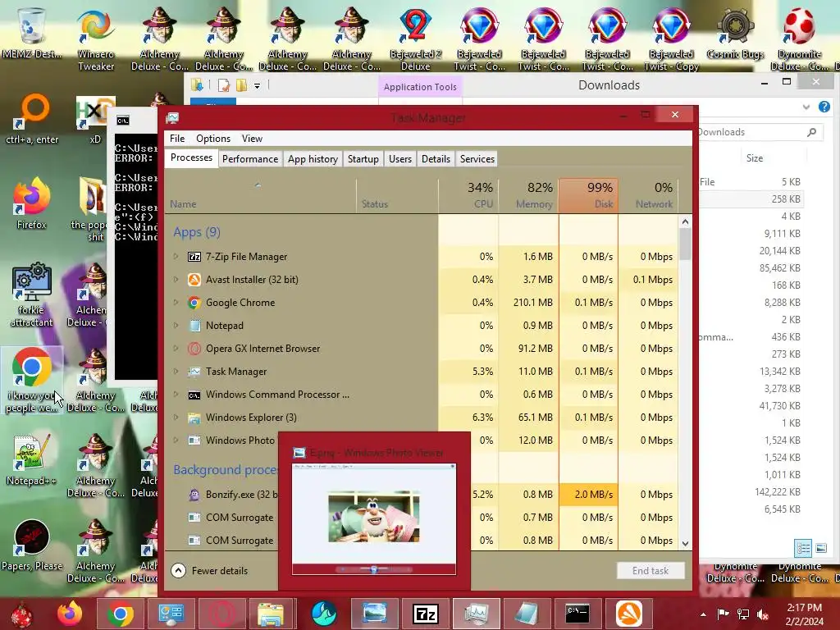
Task: Click the End task button
Action: [x=651, y=571]
